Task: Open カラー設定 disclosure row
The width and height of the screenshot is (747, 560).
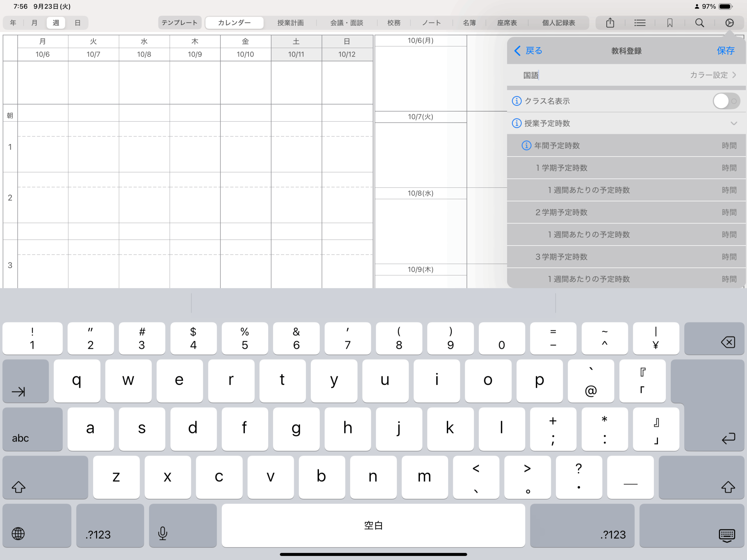Action: pyautogui.click(x=713, y=75)
